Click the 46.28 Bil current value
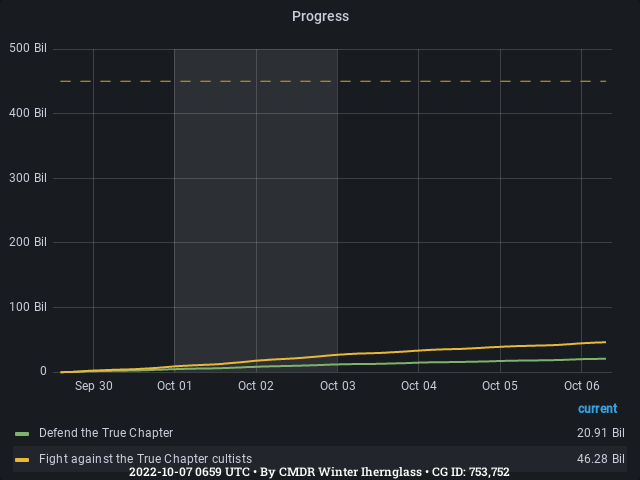The height and width of the screenshot is (480, 640). click(600, 458)
